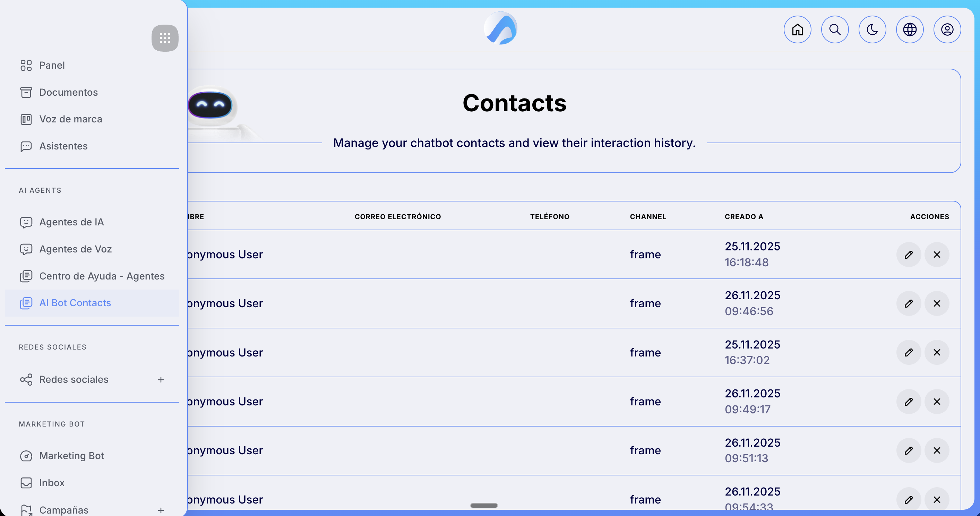Click the sidebar grid menu button
This screenshot has width=980, height=516.
click(x=165, y=38)
